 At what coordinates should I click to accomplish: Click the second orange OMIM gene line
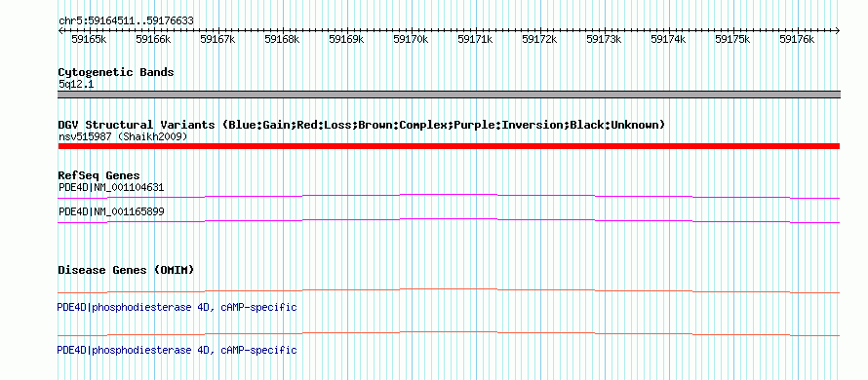(449, 333)
